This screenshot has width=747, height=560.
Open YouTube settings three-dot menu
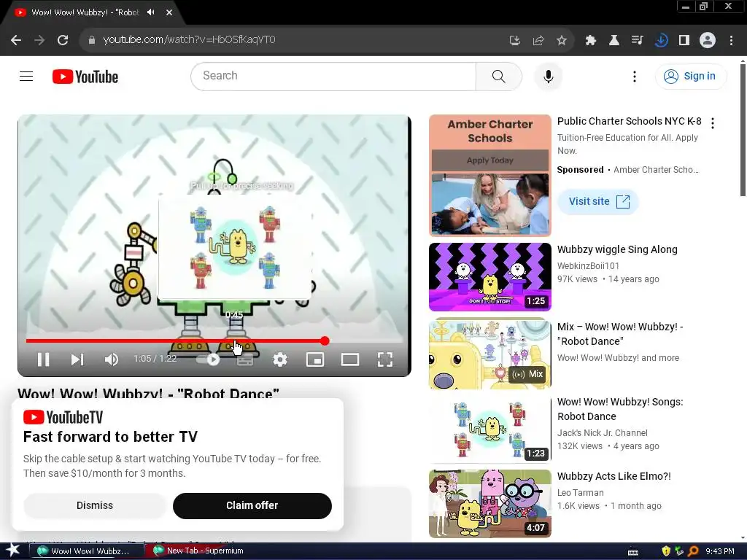click(x=634, y=76)
